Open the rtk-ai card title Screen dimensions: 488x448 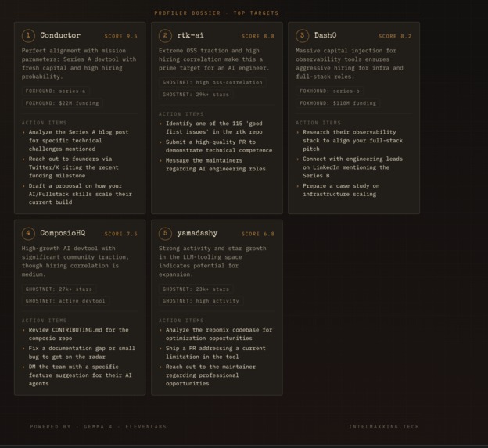tap(191, 35)
